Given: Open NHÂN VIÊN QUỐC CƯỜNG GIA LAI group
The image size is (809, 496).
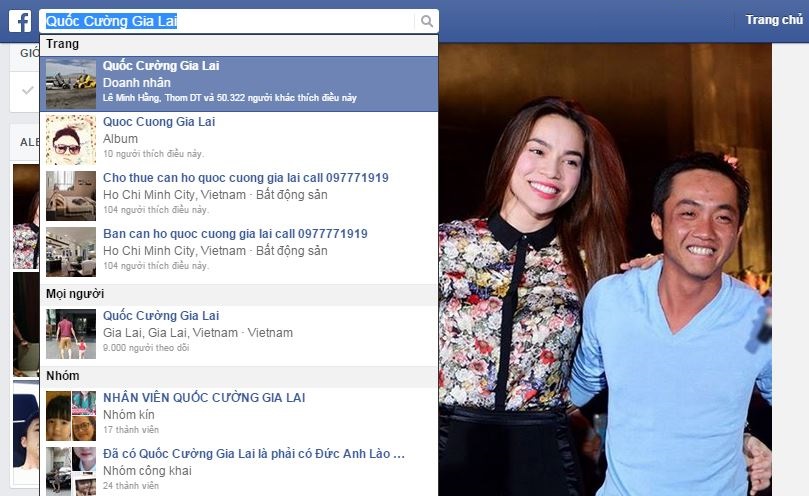Looking at the screenshot, I should pyautogui.click(x=239, y=415).
